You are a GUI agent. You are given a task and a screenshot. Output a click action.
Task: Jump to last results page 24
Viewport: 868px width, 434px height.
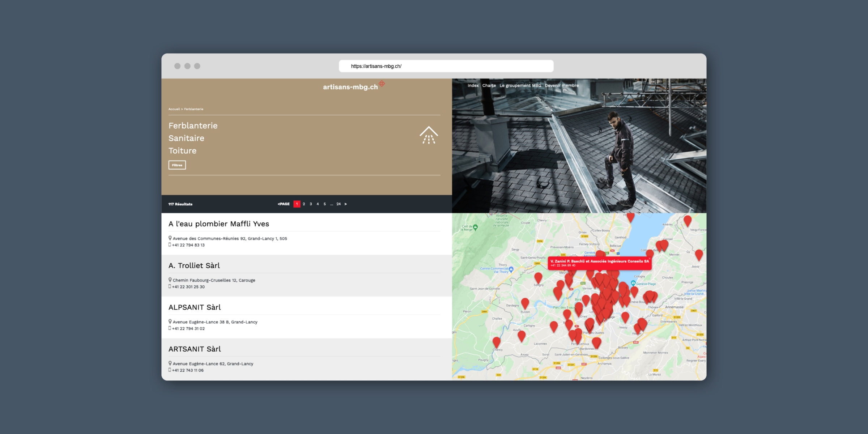339,204
